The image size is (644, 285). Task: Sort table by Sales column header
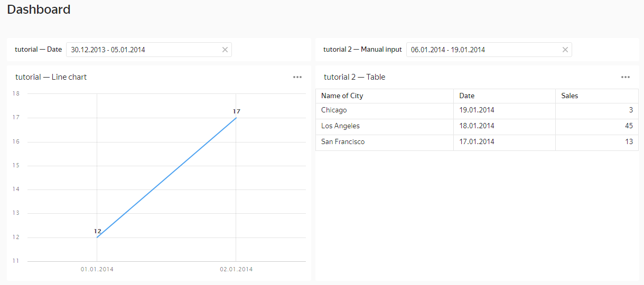point(570,96)
